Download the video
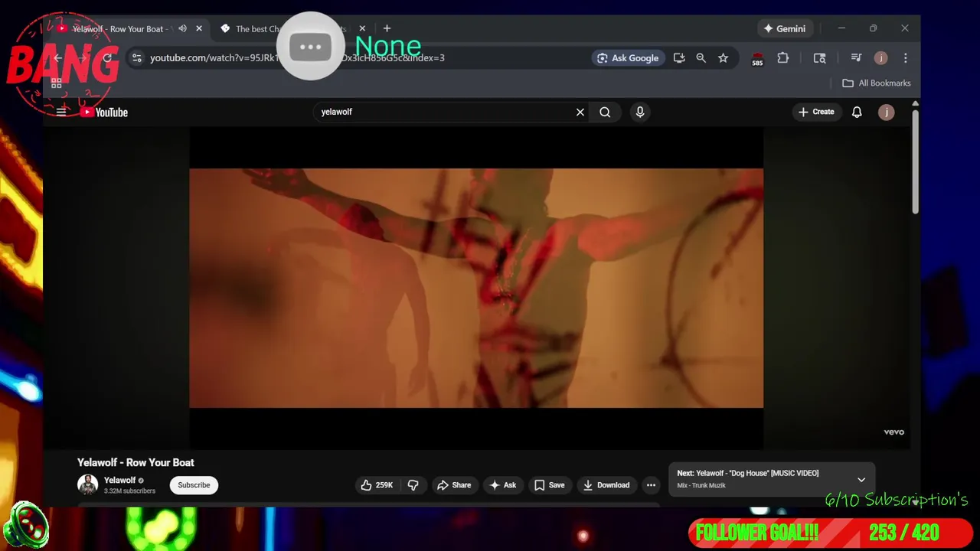 click(x=606, y=485)
